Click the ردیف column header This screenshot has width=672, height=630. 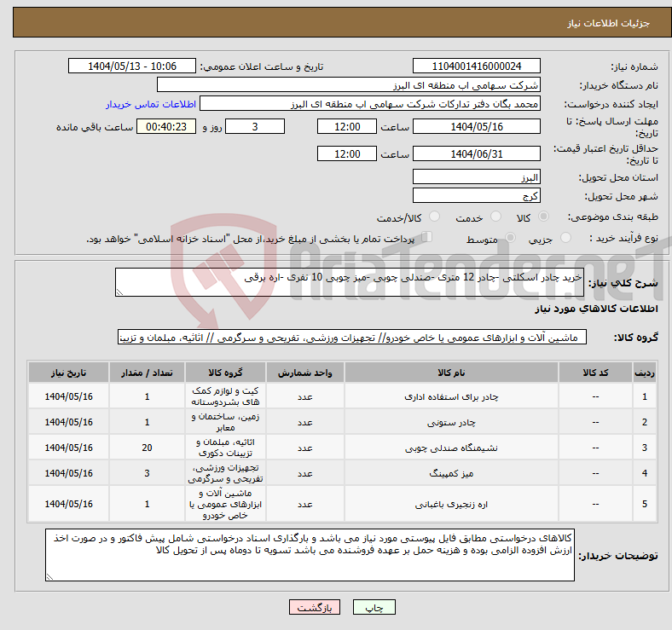coord(645,373)
